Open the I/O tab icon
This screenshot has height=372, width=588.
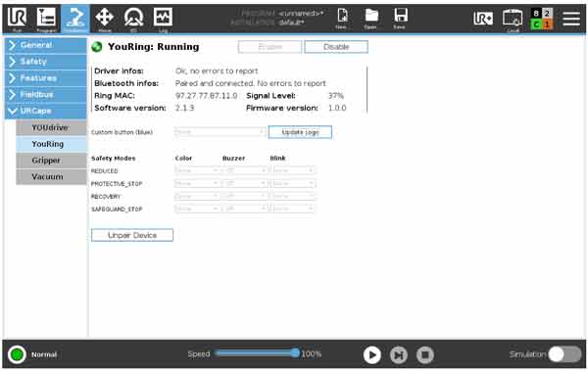133,19
